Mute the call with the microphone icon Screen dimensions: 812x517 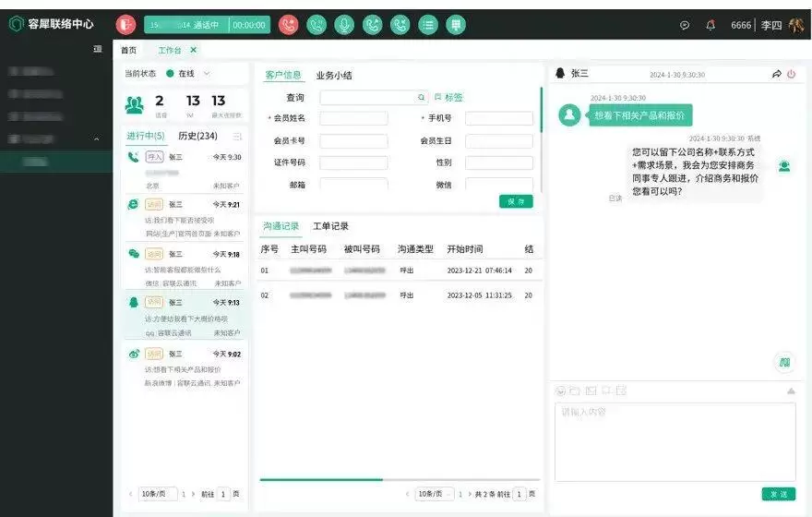tap(344, 25)
